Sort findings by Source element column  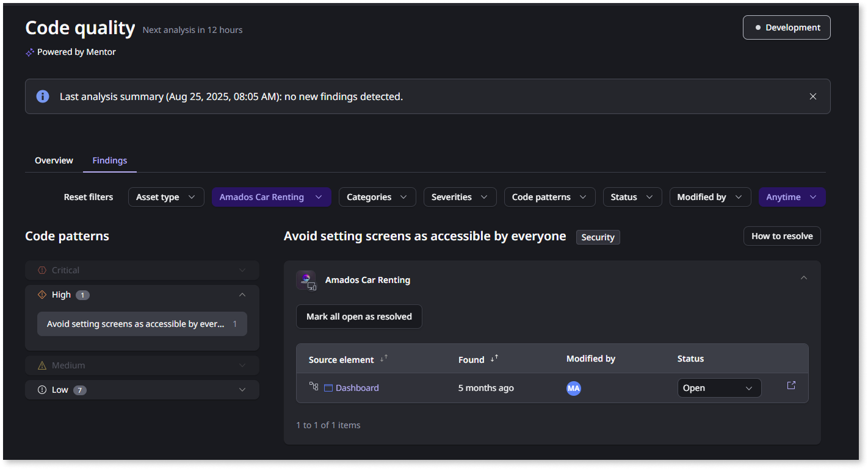point(384,359)
